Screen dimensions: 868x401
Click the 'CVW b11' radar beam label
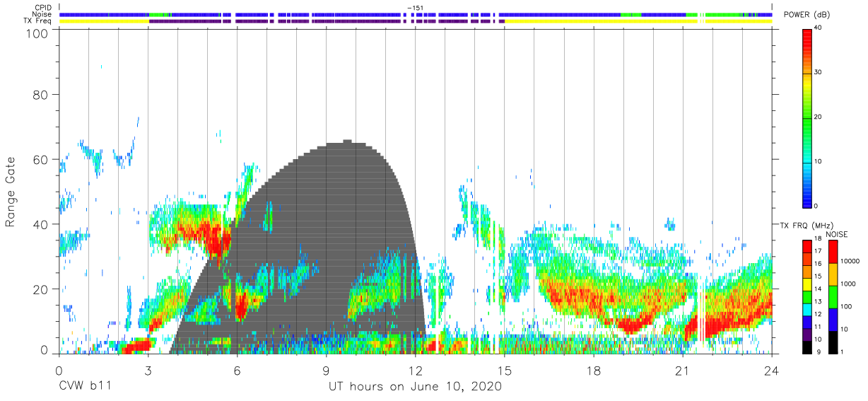point(85,387)
